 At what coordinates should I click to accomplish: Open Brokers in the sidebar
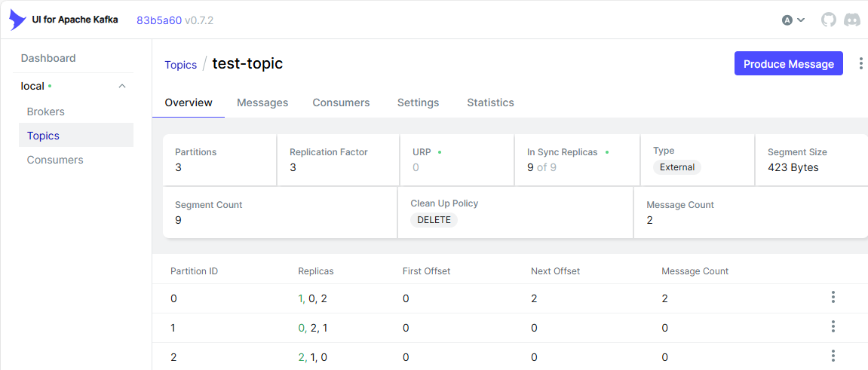[x=46, y=112]
